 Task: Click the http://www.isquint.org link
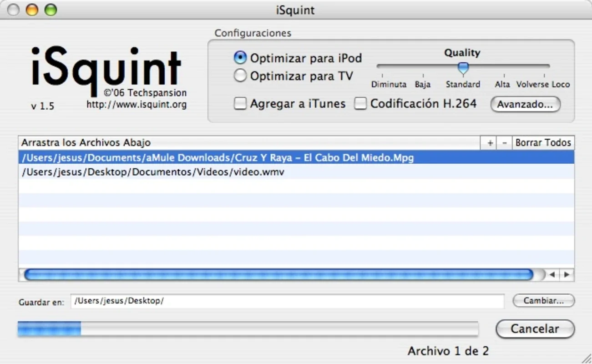click(137, 105)
